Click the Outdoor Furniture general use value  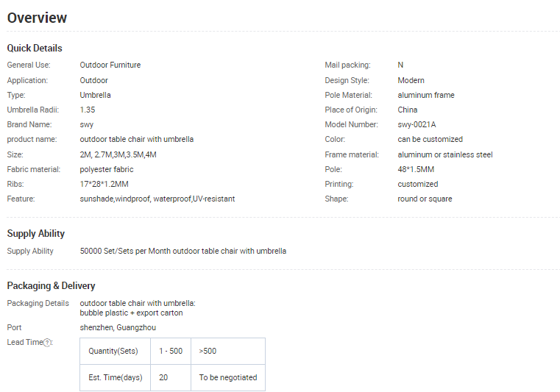(110, 65)
